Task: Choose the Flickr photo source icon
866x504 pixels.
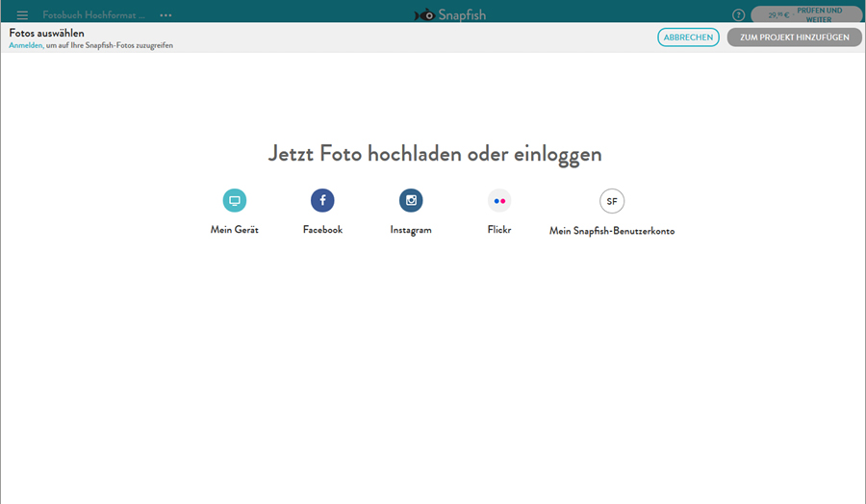Action: point(499,201)
